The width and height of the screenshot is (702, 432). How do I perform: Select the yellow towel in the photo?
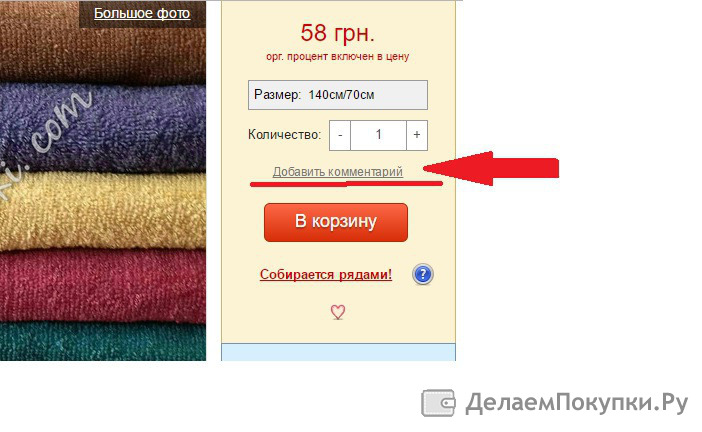[103, 211]
